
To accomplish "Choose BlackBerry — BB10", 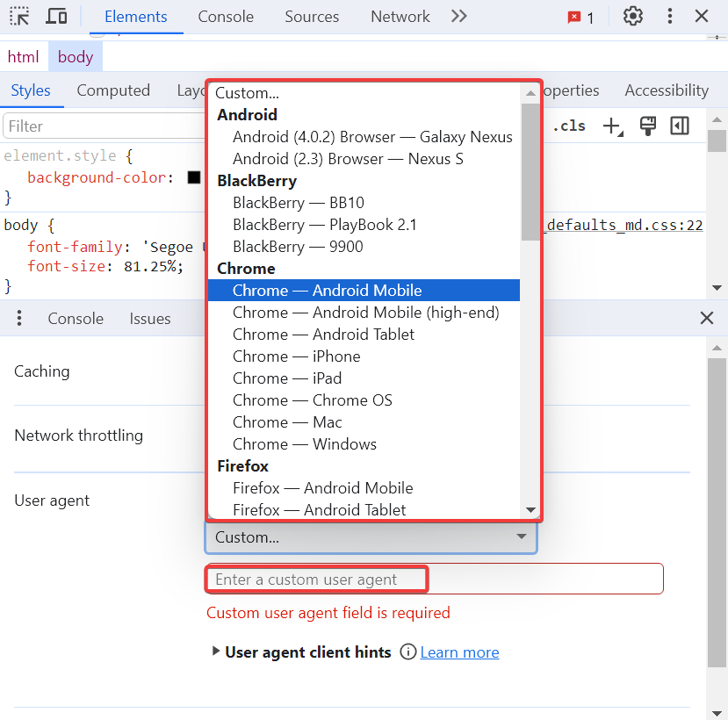I will pos(364,203).
